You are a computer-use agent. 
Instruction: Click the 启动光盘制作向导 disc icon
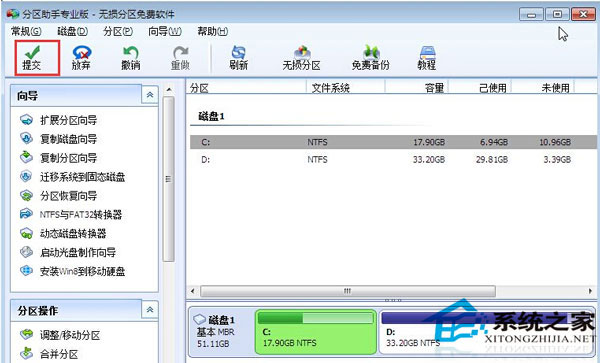coord(26,252)
